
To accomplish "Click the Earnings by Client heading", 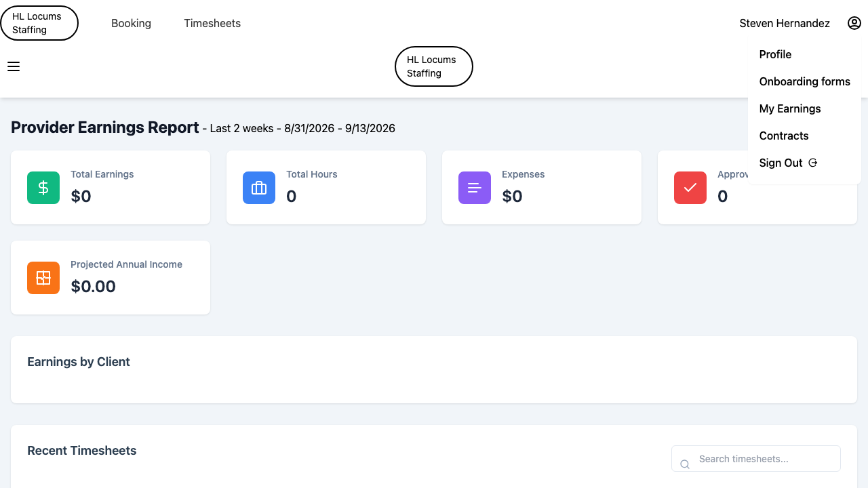I will (x=79, y=362).
